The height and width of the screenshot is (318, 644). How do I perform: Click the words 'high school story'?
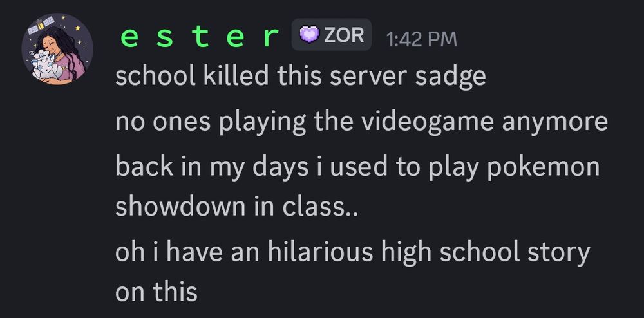pos(486,253)
